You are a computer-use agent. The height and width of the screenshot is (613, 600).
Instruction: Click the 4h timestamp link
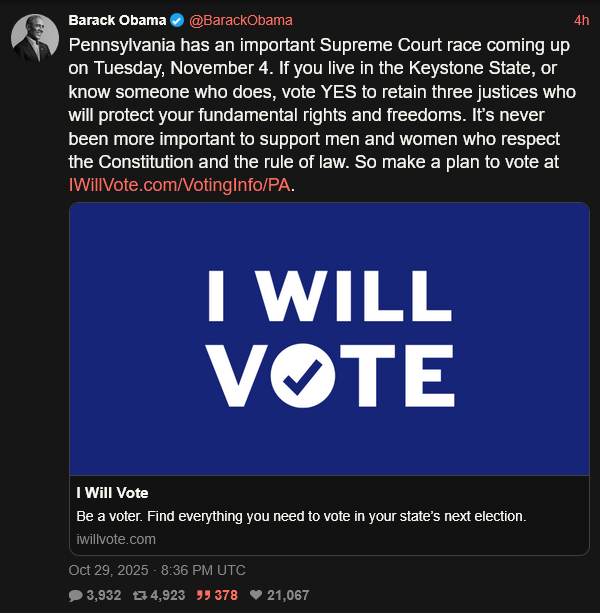coord(582,20)
